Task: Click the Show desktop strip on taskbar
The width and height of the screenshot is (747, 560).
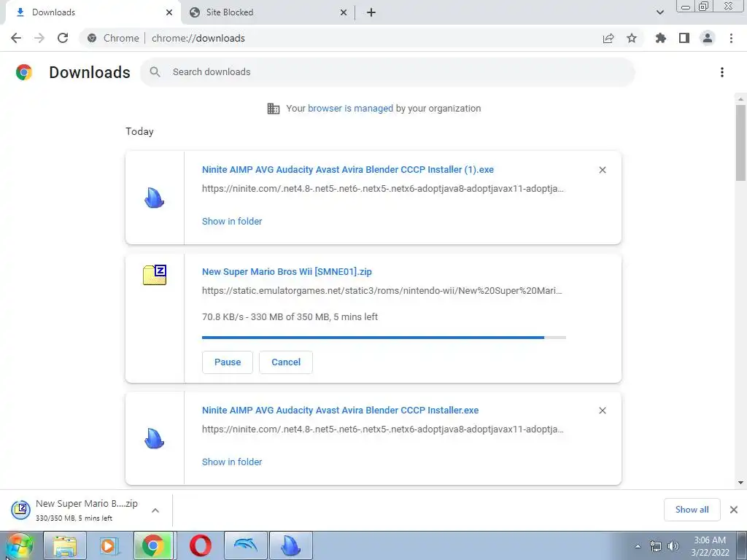Action: (742, 545)
